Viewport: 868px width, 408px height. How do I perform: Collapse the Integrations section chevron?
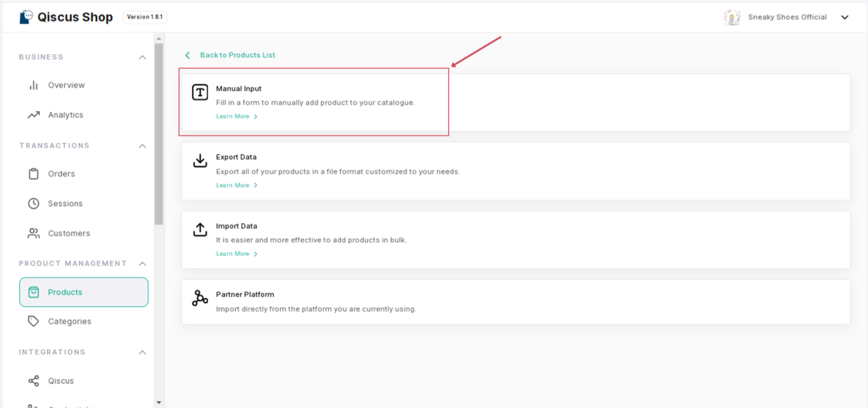point(142,352)
